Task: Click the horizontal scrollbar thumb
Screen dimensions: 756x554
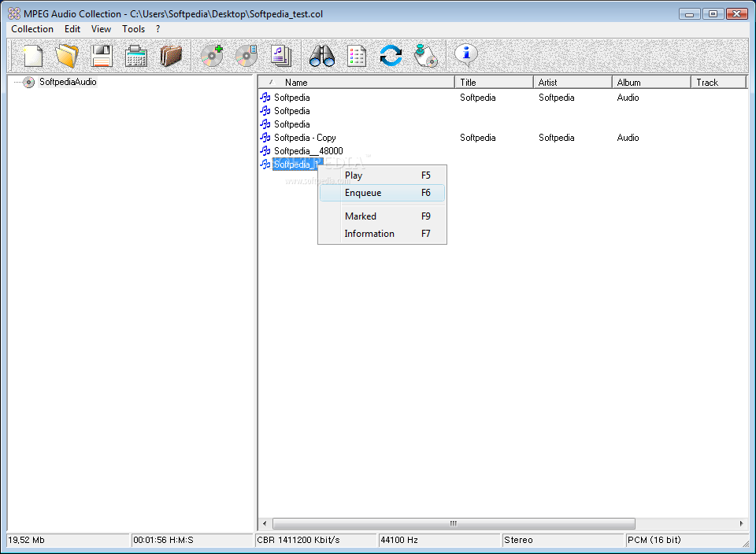Action: 454,523
